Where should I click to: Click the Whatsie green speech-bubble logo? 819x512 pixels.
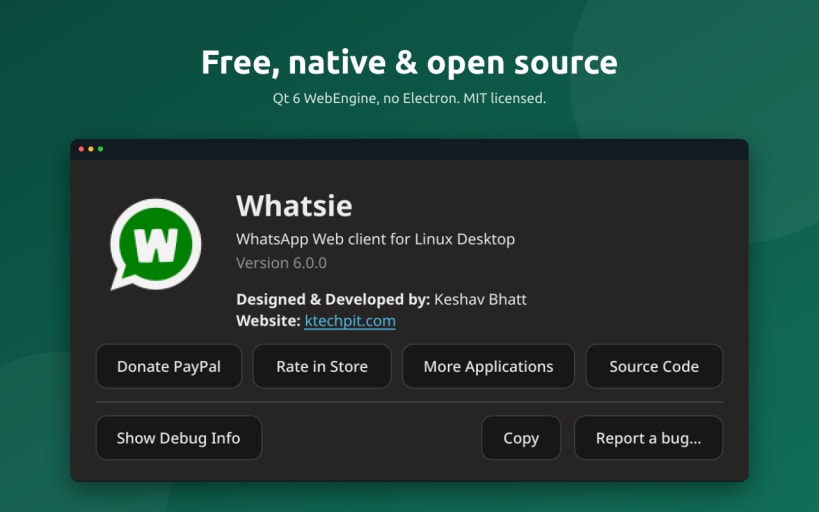156,244
